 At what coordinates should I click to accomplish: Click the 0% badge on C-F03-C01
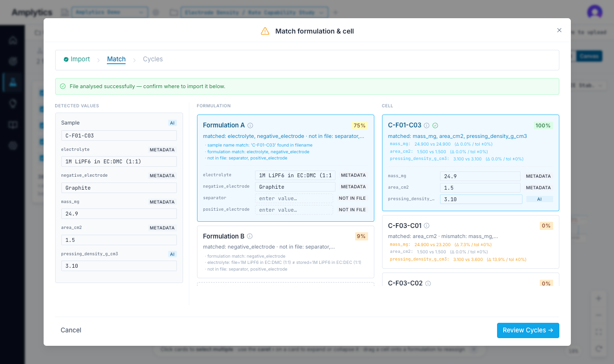pos(546,226)
